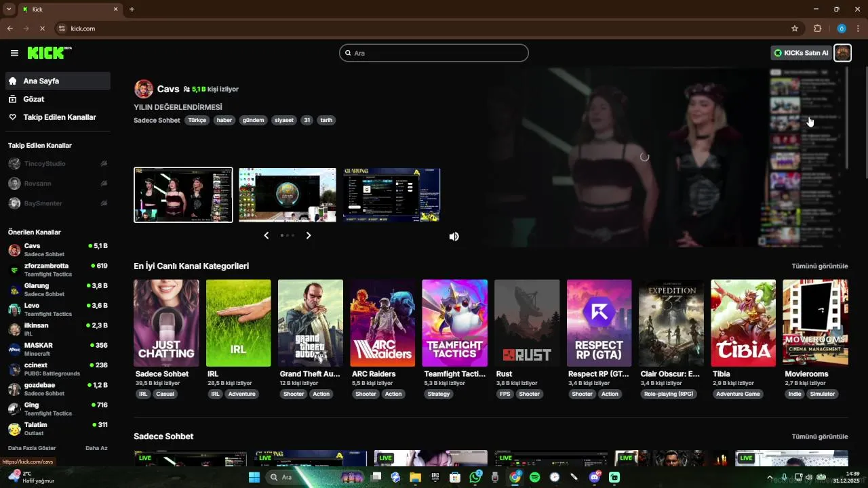Open Rust category card
Image resolution: width=868 pixels, height=488 pixels.
527,323
